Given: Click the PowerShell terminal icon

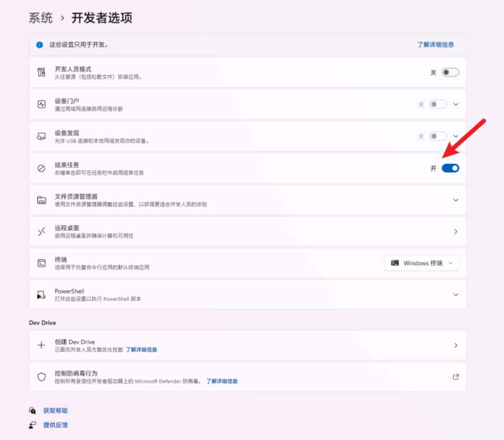Looking at the screenshot, I should (41, 295).
